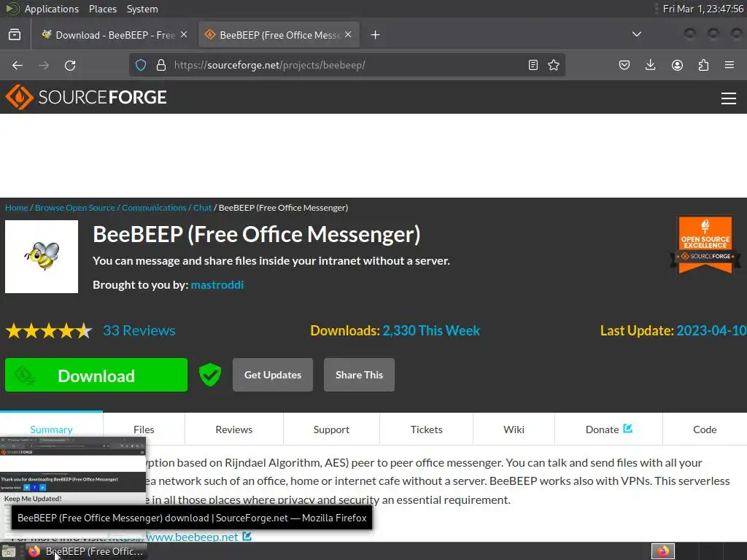
Task: Open the Code tab
Action: point(705,429)
